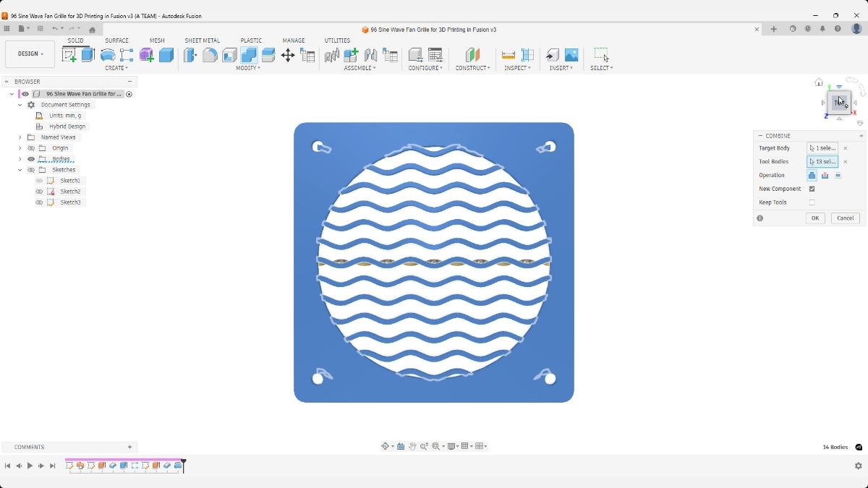Go to the Home data panel icon
Image resolution: width=868 pixels, height=488 pixels.
pyautogui.click(x=92, y=30)
